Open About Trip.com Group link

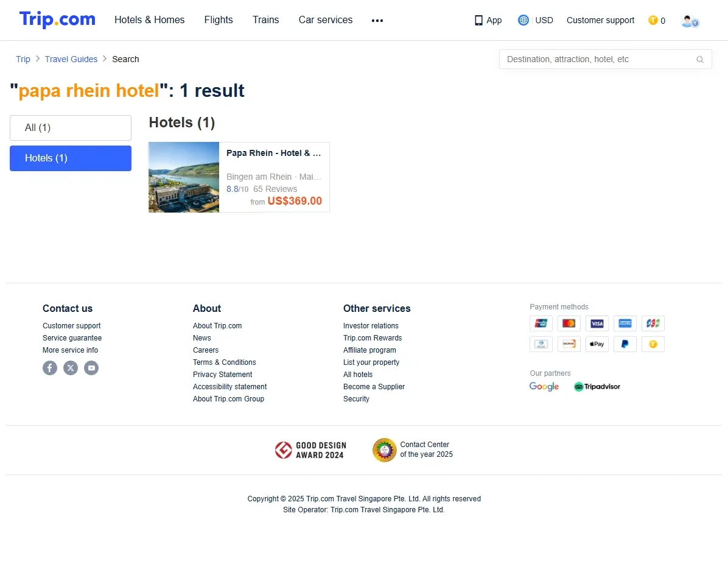pyautogui.click(x=228, y=399)
